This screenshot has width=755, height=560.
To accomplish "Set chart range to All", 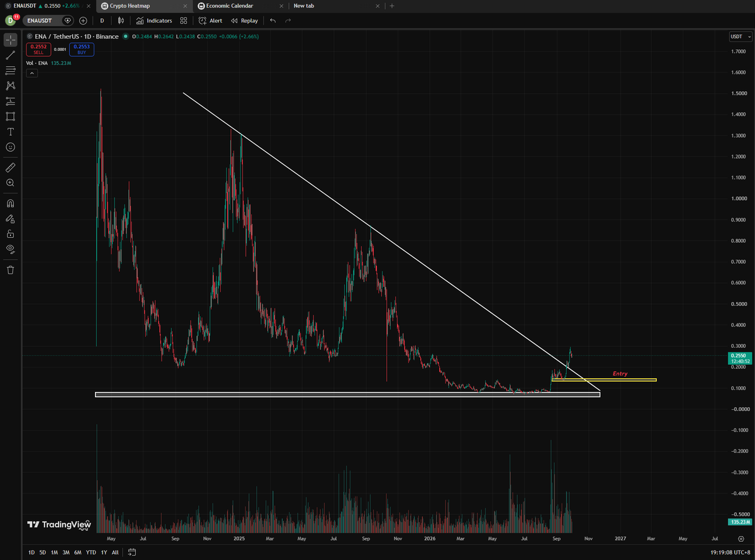I will [115, 552].
